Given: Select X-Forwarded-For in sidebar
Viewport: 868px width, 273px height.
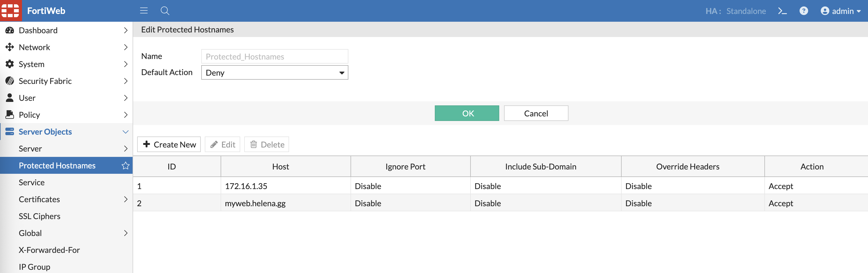Looking at the screenshot, I should point(49,250).
